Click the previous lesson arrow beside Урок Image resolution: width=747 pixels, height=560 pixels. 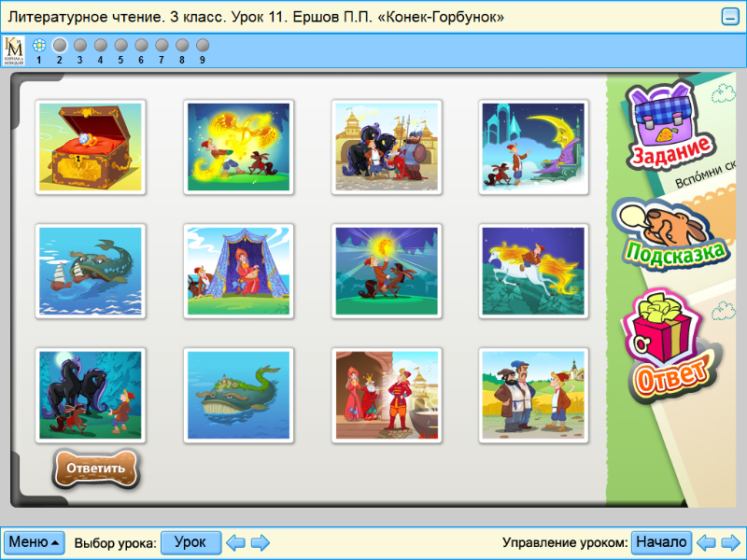point(236,542)
